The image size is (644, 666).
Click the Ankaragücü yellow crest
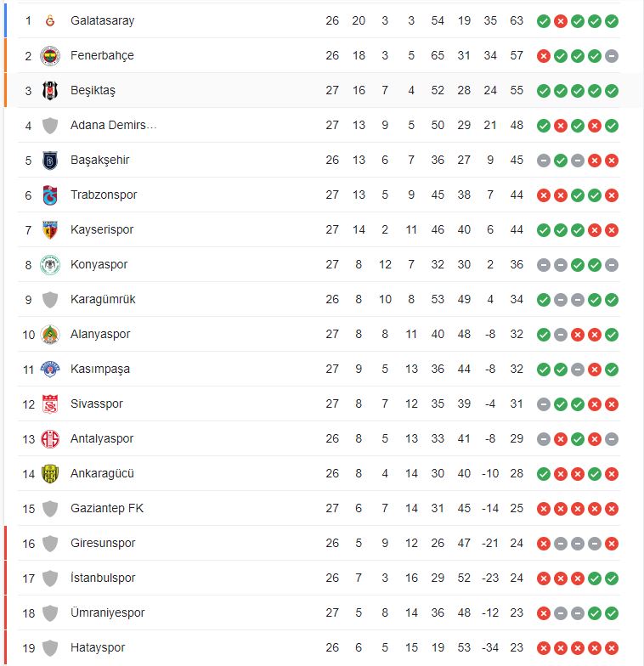point(50,473)
